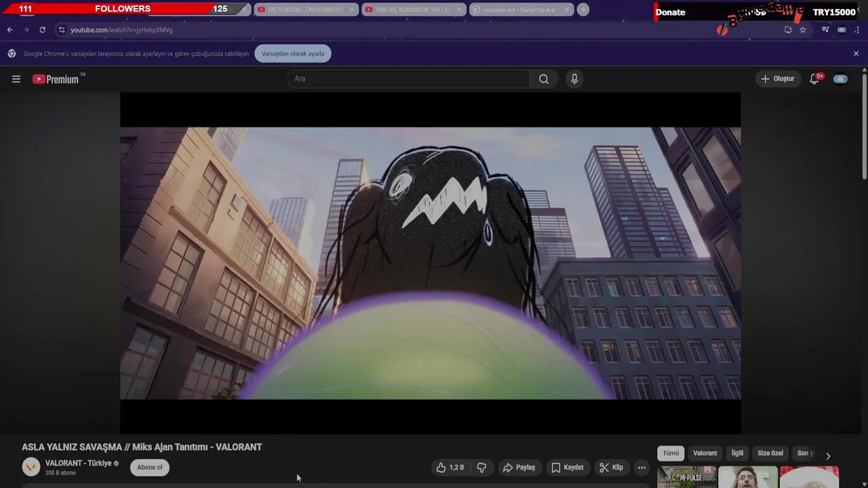Start voice search with the microphone
Viewport: 868px width, 488px height.
click(x=574, y=79)
